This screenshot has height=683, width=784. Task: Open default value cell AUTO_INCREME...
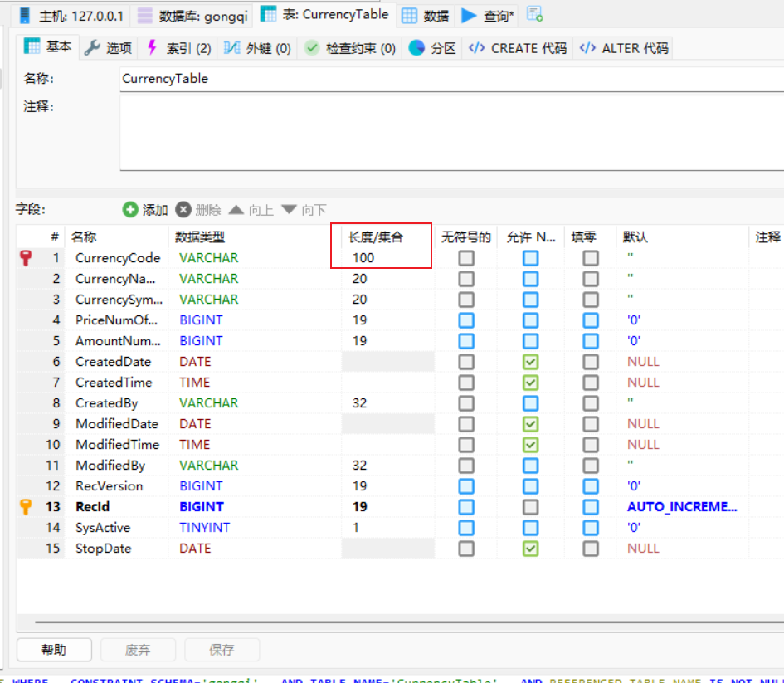pos(682,507)
